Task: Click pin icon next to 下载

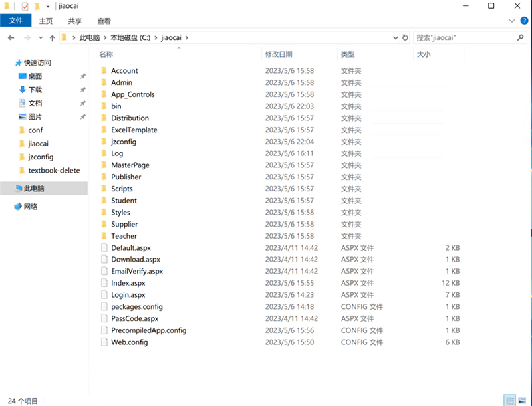Action: pyautogui.click(x=82, y=90)
